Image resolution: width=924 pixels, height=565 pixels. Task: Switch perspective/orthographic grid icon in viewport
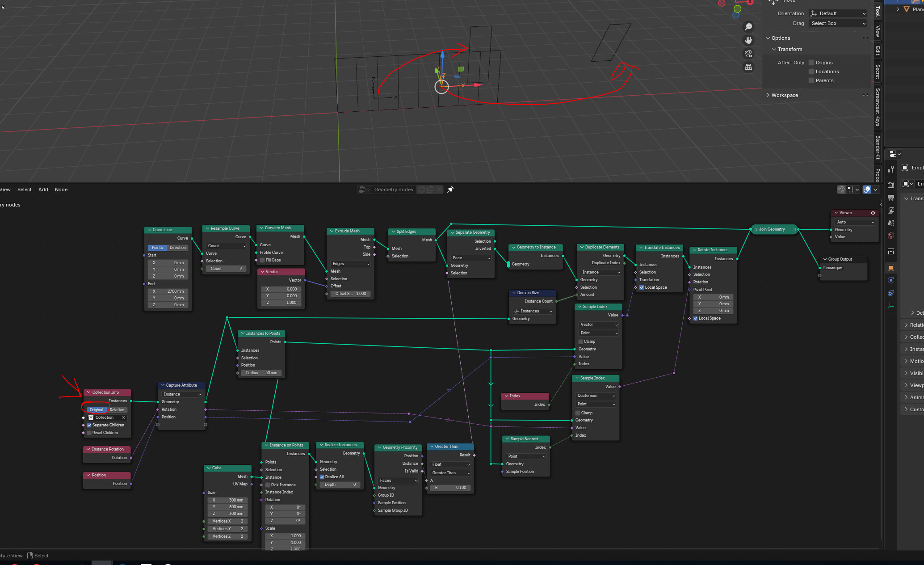tap(748, 67)
